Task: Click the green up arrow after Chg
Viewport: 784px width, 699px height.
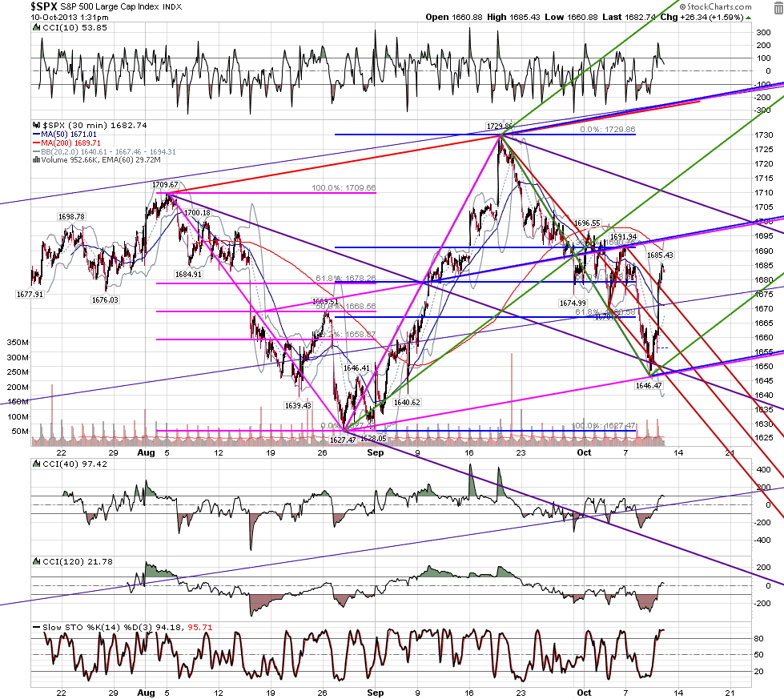Action: [748, 18]
